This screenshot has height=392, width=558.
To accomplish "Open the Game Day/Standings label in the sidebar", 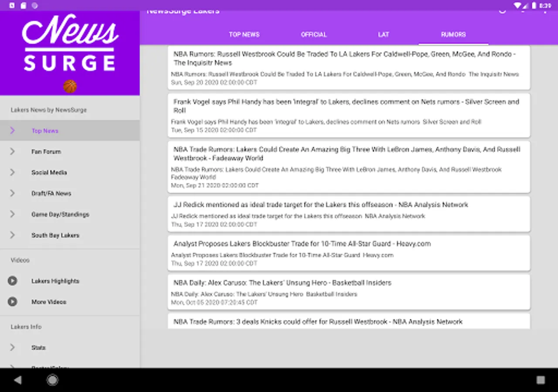I will pos(60,214).
